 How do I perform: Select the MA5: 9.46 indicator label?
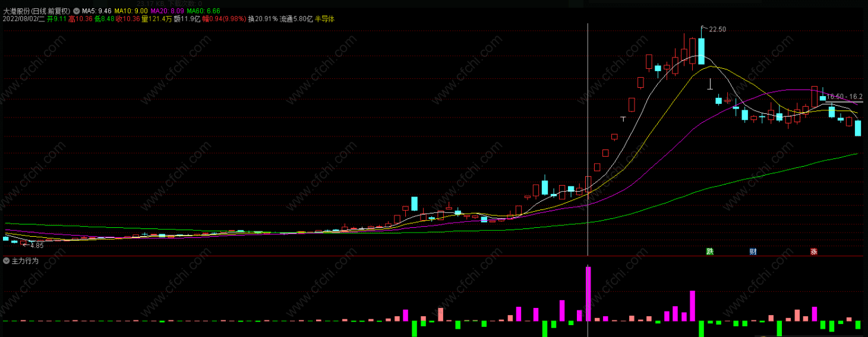pyautogui.click(x=96, y=11)
